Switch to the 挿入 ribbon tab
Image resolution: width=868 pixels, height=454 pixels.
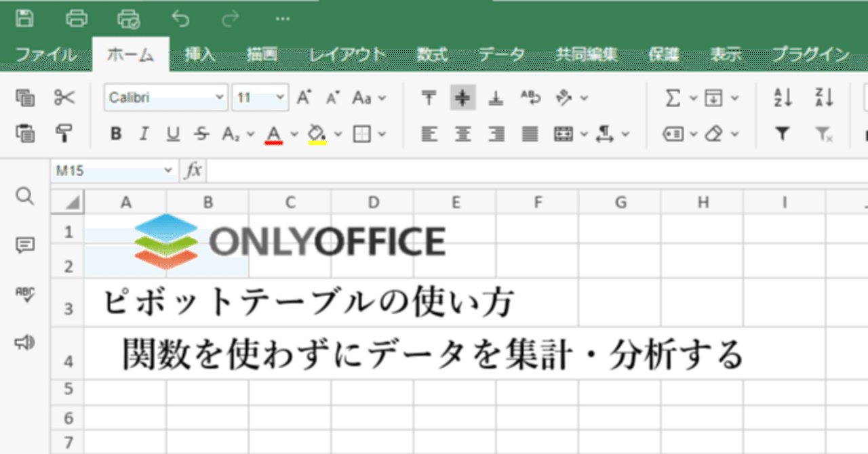pyautogui.click(x=200, y=54)
